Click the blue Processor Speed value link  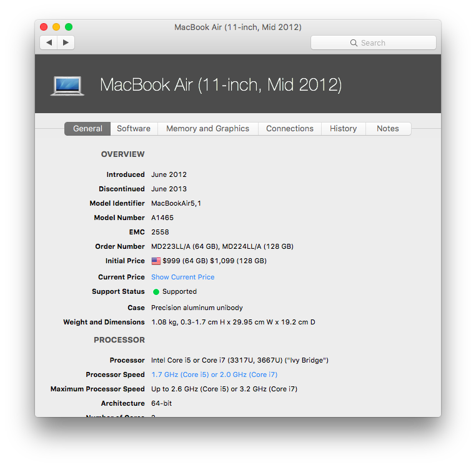click(x=214, y=374)
